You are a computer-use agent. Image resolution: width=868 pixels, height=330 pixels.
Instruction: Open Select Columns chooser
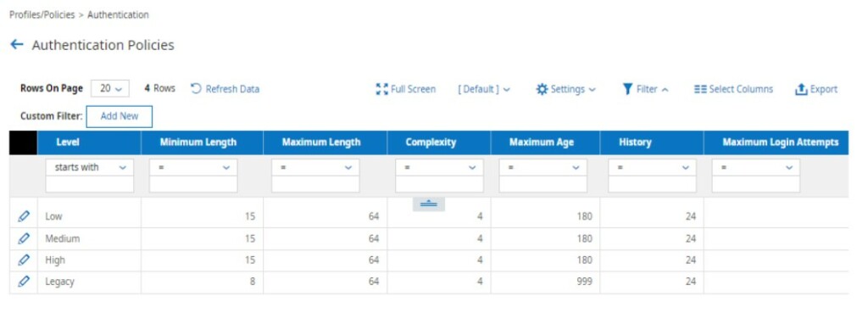tap(733, 89)
